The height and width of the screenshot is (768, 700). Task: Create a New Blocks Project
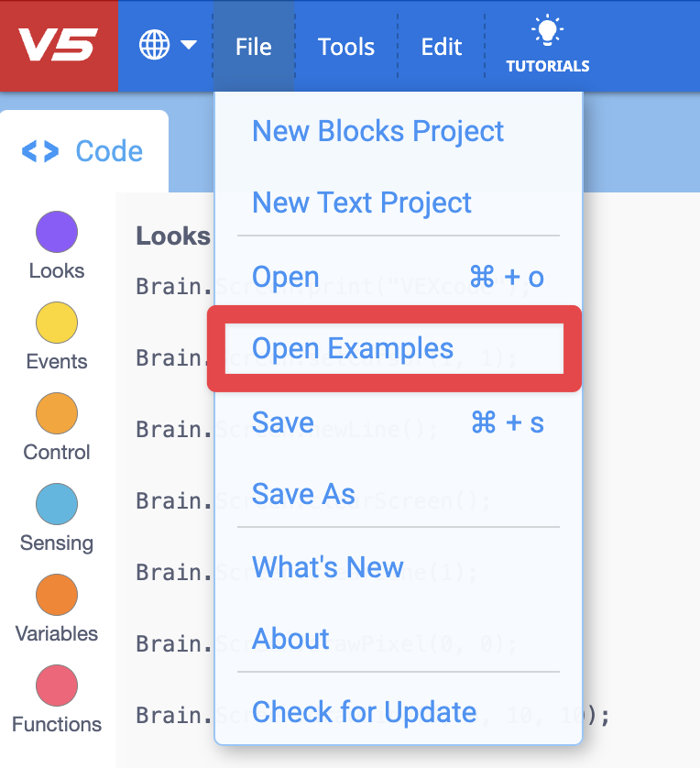click(x=377, y=131)
